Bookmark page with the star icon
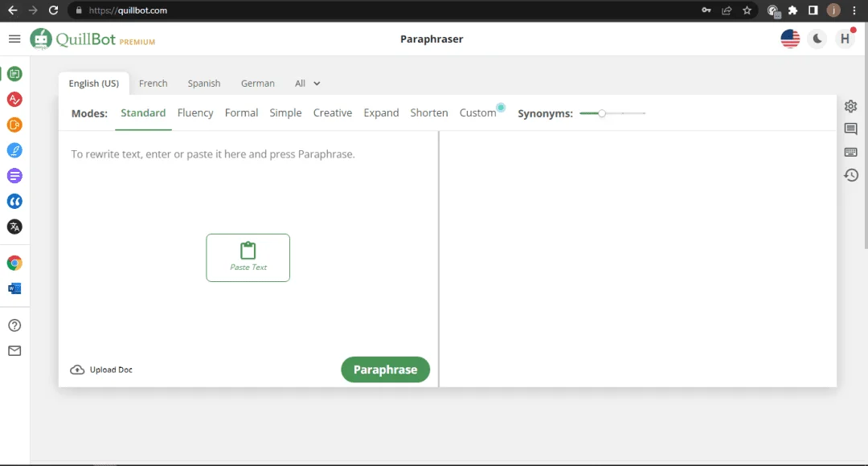 point(747,10)
